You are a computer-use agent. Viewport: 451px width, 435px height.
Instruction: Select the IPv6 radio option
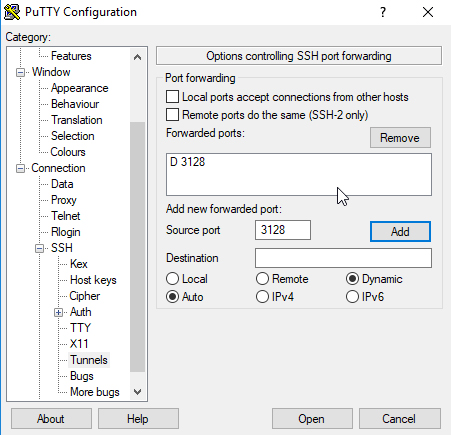pos(352,297)
